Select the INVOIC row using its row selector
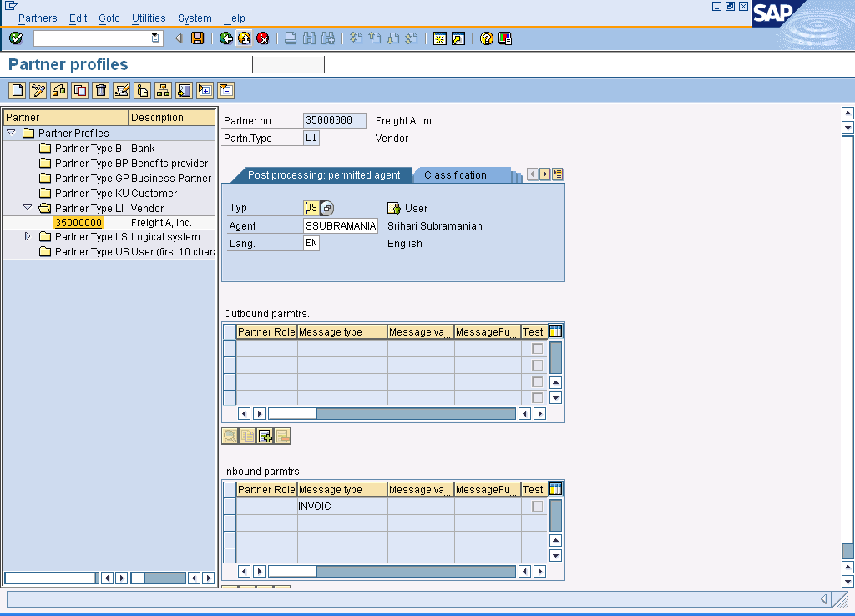Viewport: 855px width, 616px height. (230, 507)
